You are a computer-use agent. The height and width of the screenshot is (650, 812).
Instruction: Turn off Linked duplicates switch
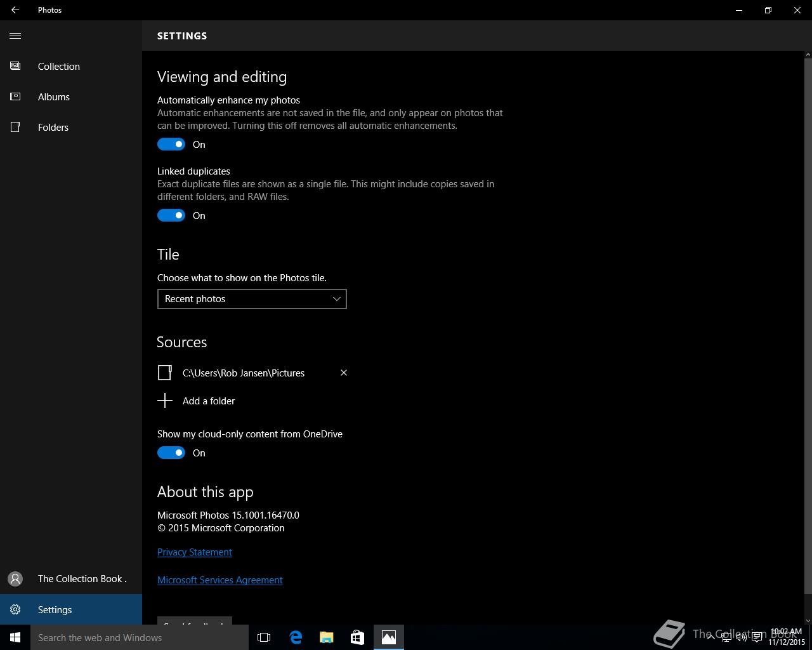click(171, 215)
